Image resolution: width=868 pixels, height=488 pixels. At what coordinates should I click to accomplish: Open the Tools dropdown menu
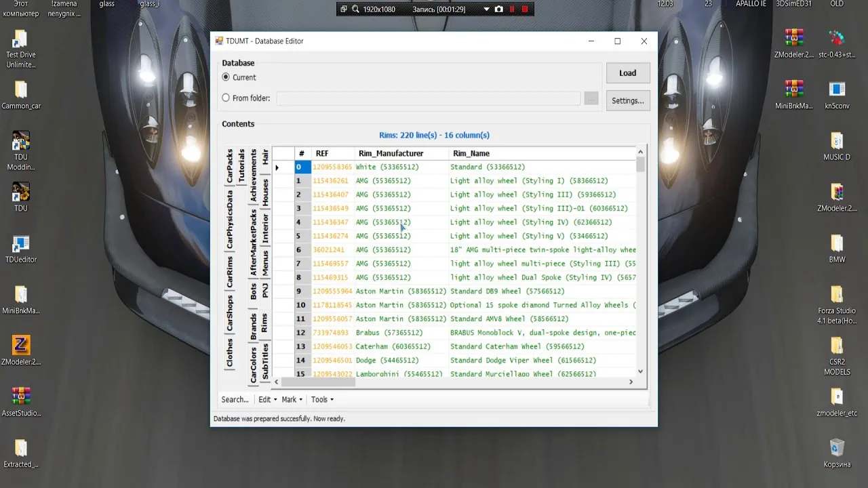(322, 399)
